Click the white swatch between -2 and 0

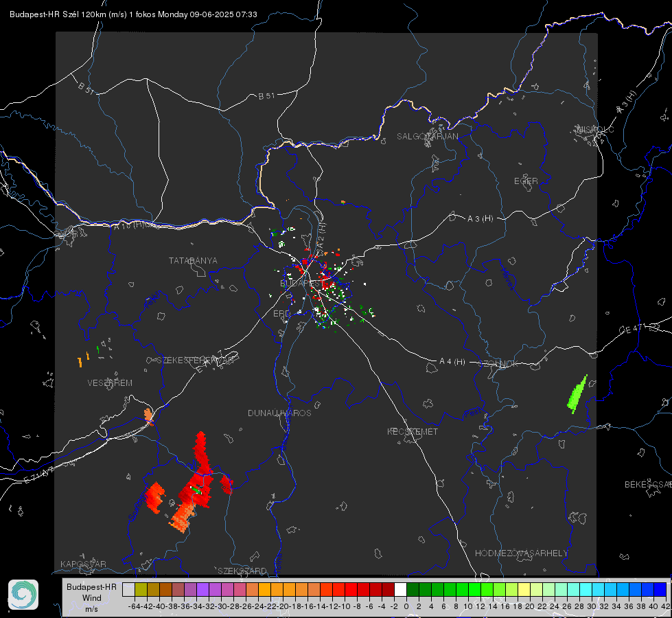(400, 589)
